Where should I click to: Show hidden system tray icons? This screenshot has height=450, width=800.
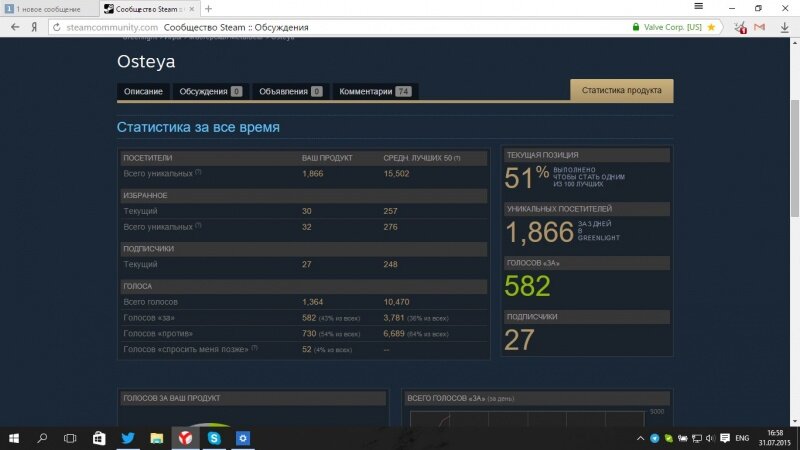(x=641, y=438)
